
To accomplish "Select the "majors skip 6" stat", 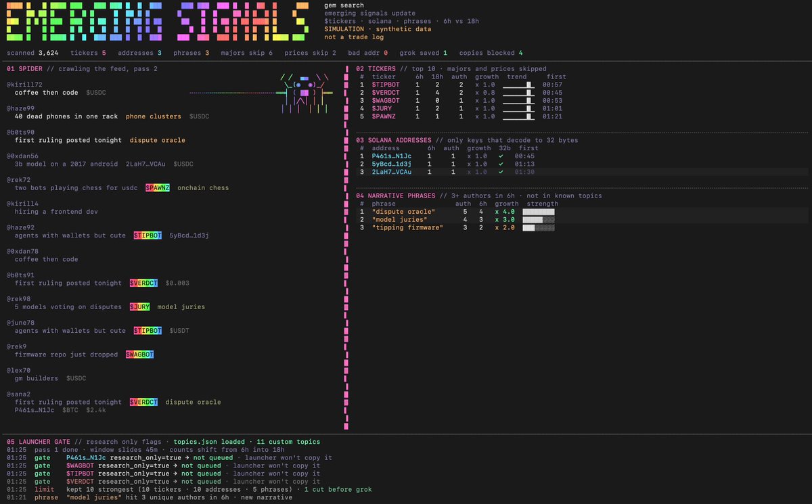I will pos(247,53).
